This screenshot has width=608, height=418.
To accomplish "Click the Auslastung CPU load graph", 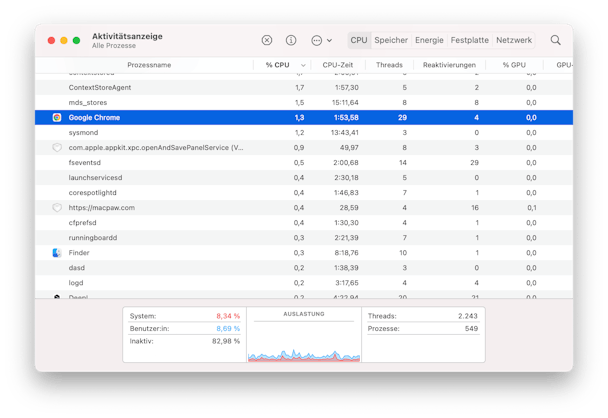I will tap(304, 355).
